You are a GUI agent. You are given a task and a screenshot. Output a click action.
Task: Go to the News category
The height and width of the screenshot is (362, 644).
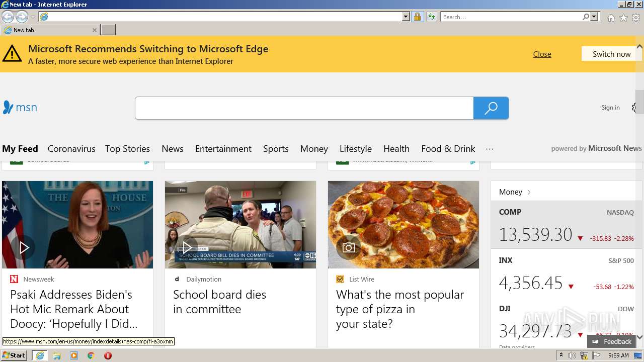click(173, 149)
